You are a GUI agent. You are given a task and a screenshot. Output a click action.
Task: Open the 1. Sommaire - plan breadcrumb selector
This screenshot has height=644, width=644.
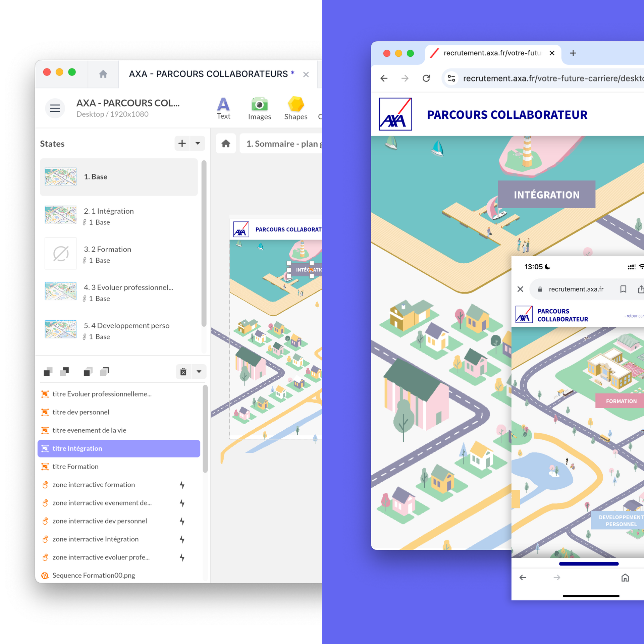tap(283, 143)
